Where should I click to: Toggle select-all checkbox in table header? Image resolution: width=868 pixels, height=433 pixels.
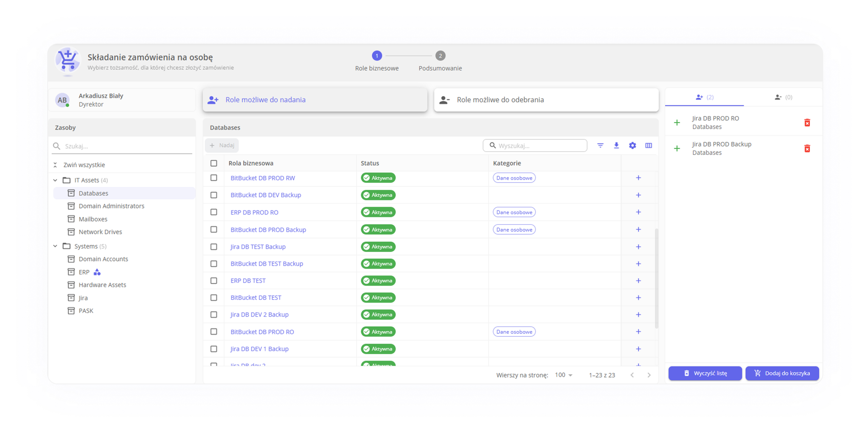click(214, 163)
